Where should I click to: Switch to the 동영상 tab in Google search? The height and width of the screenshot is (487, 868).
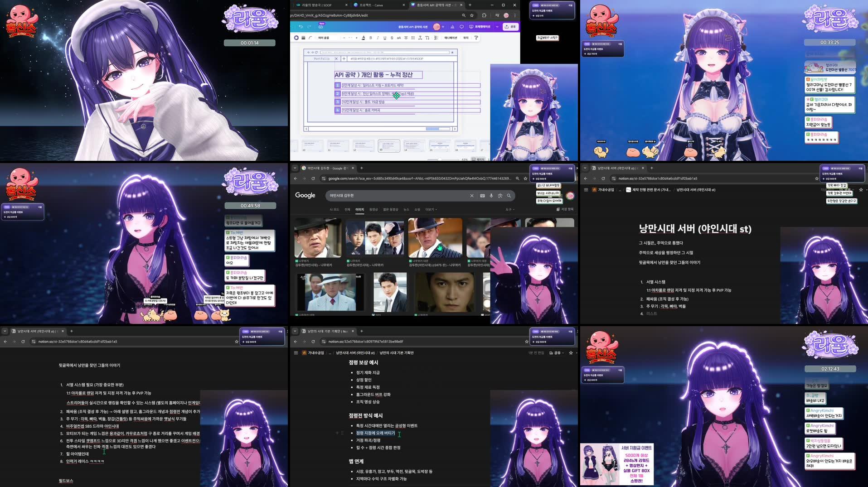pos(374,209)
